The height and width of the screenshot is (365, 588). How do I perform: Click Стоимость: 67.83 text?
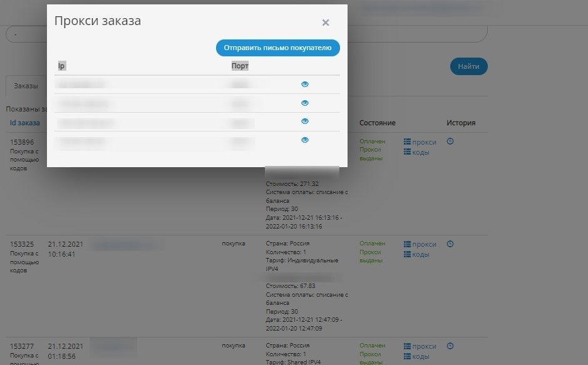[291, 286]
